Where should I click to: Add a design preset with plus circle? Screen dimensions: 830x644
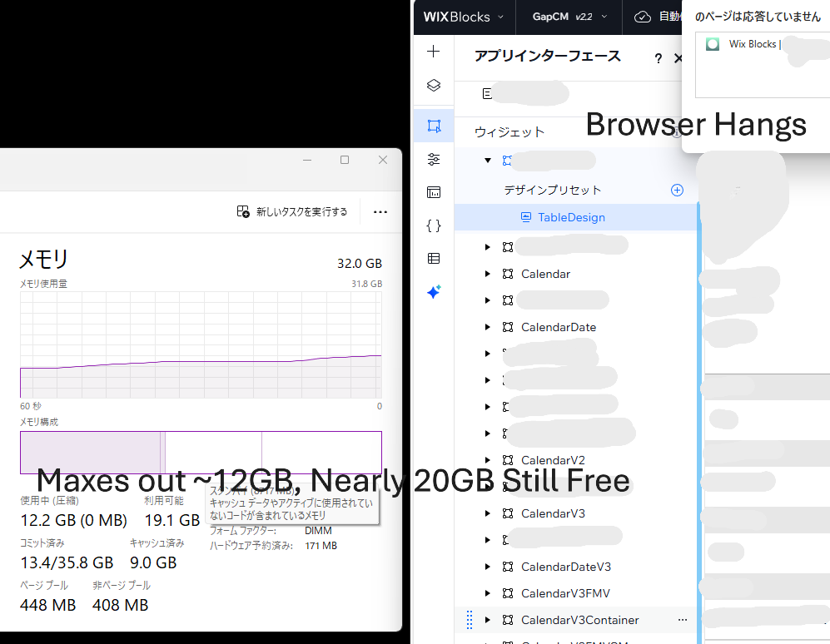click(677, 190)
